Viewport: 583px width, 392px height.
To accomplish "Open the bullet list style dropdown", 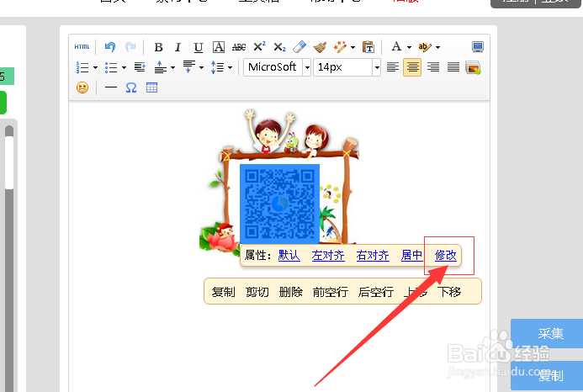I will [124, 67].
